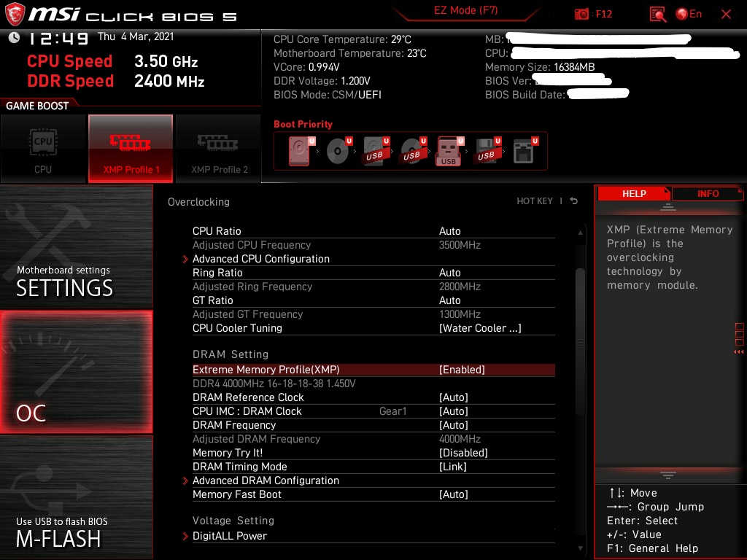Open DRAM Frequency Auto dropdown
Image resolution: width=747 pixels, height=560 pixels.
[453, 425]
